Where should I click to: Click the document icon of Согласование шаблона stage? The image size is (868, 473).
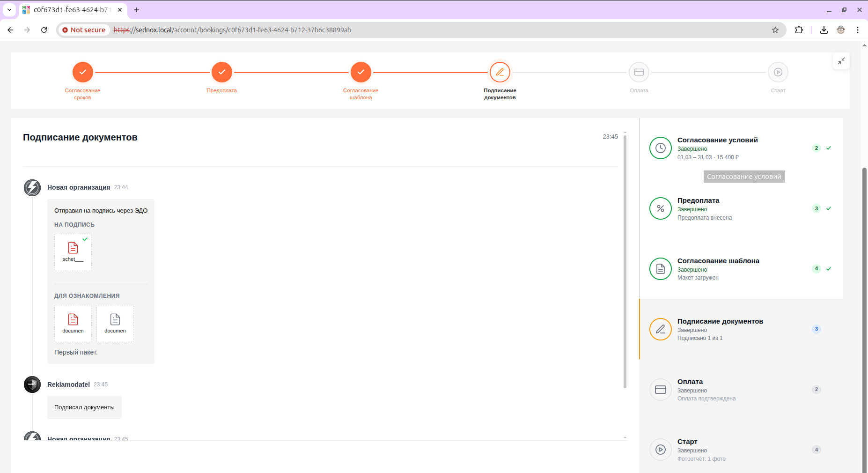[x=661, y=269]
